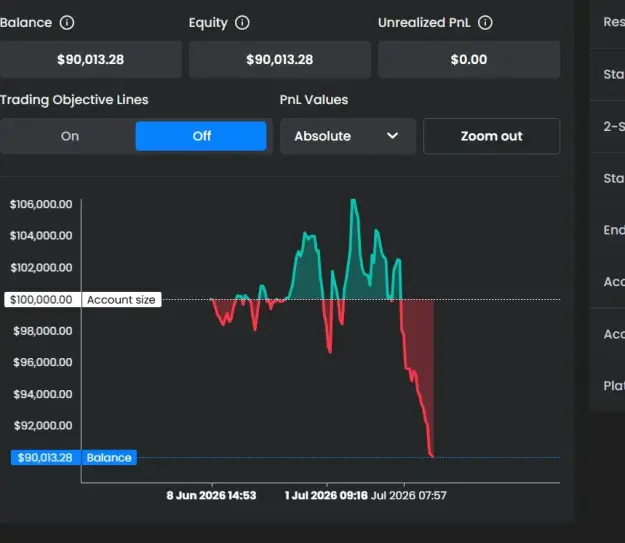Click the $96,000.00 axis label
Viewport: 625px width, 543px height.
tap(43, 362)
